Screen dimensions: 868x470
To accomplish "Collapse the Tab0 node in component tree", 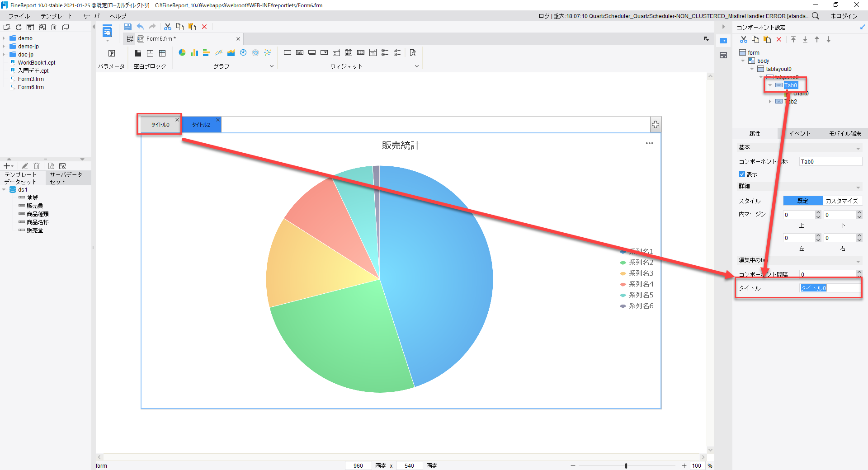I will tap(770, 85).
